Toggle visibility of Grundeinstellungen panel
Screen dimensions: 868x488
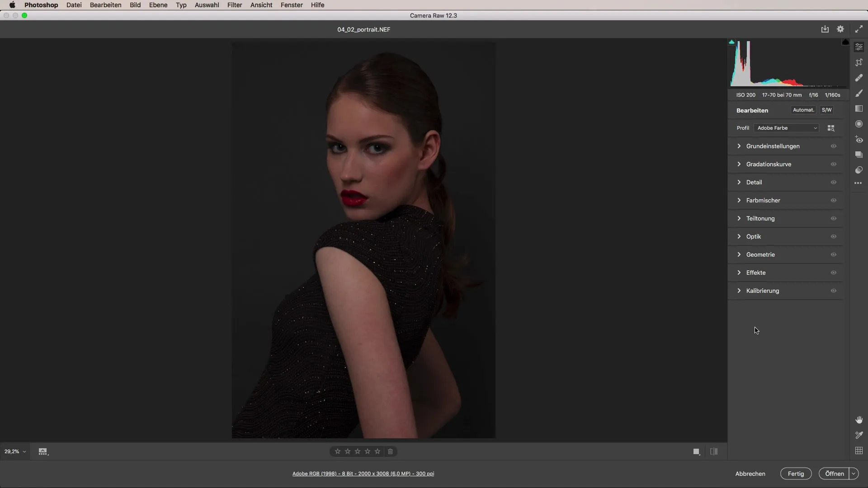click(x=834, y=146)
